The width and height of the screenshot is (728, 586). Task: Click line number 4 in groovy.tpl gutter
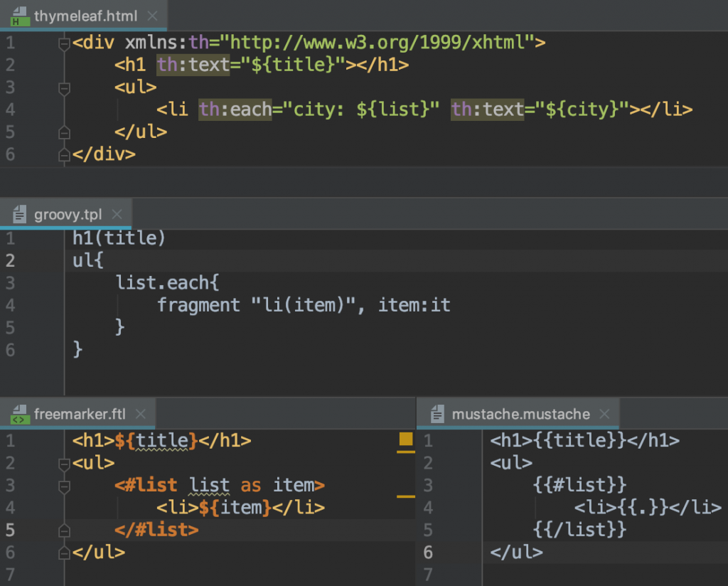(10, 305)
